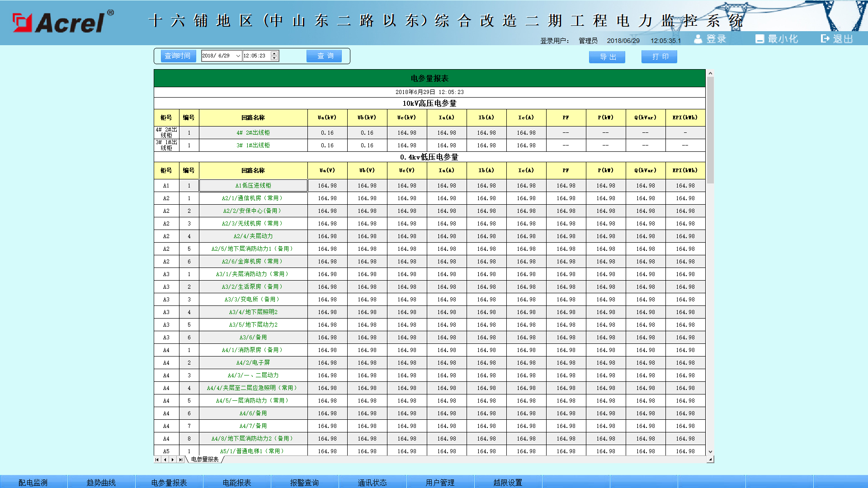Decrease time with spinner down arrow
The image size is (868, 488).
point(274,58)
